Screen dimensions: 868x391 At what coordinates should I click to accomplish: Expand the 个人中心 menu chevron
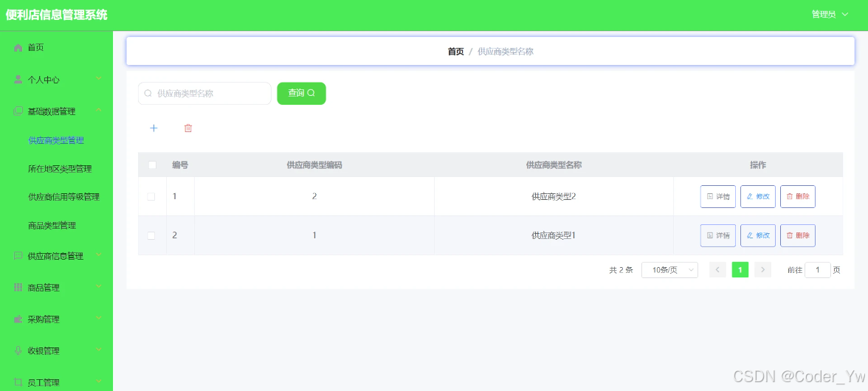(99, 79)
